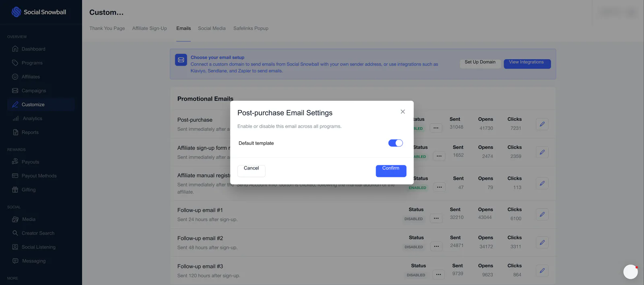
Task: Edit the Affiliate manual registration email
Action: (542, 183)
